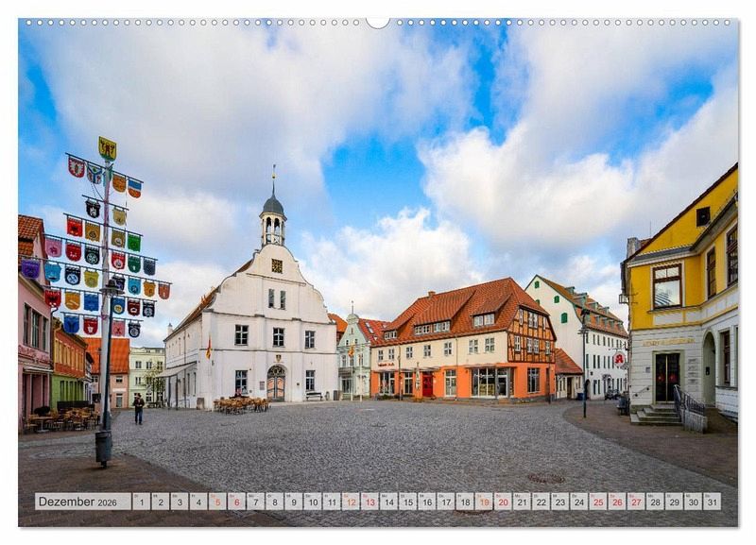Select red-marked day 13 in calendar strip
The height and width of the screenshot is (545, 756).
[x=369, y=502]
